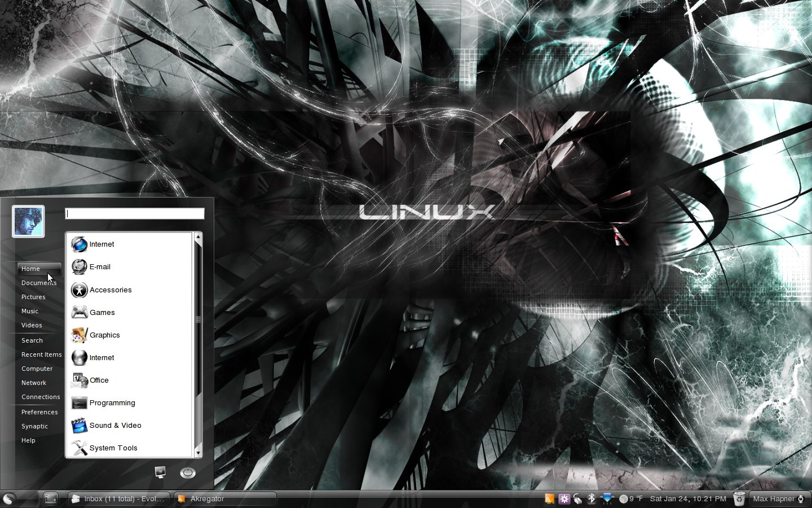This screenshot has height=508, width=812.
Task: Click the category list scroll-up arrow
Action: click(x=198, y=237)
